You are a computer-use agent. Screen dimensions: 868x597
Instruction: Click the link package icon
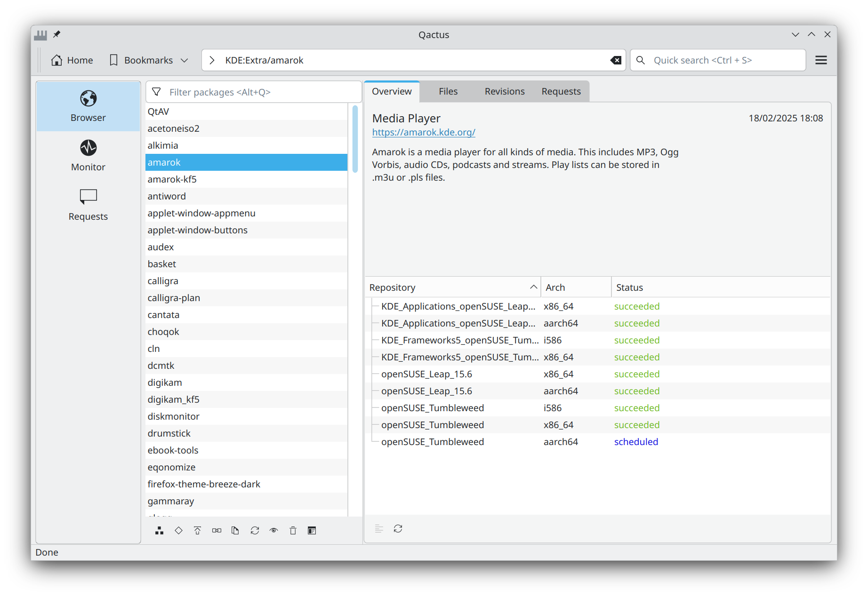pos(217,531)
